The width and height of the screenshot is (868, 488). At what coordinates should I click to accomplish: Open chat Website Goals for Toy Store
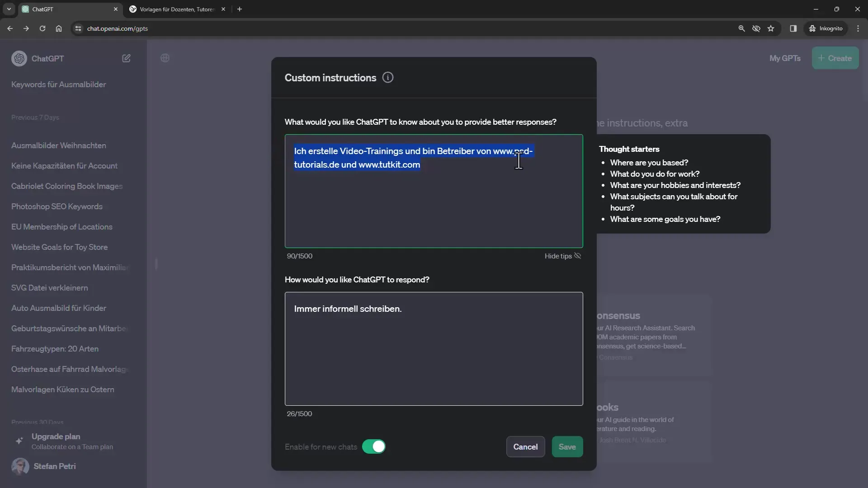click(59, 247)
